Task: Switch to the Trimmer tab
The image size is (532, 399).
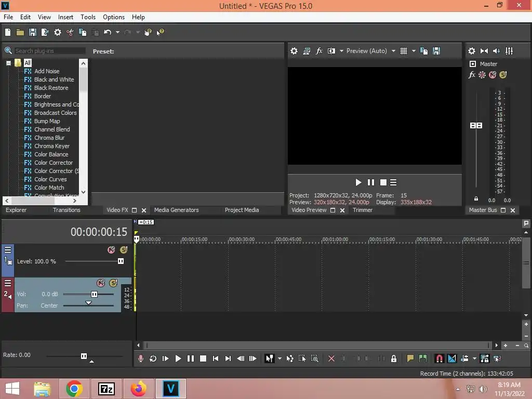Action: click(x=362, y=210)
